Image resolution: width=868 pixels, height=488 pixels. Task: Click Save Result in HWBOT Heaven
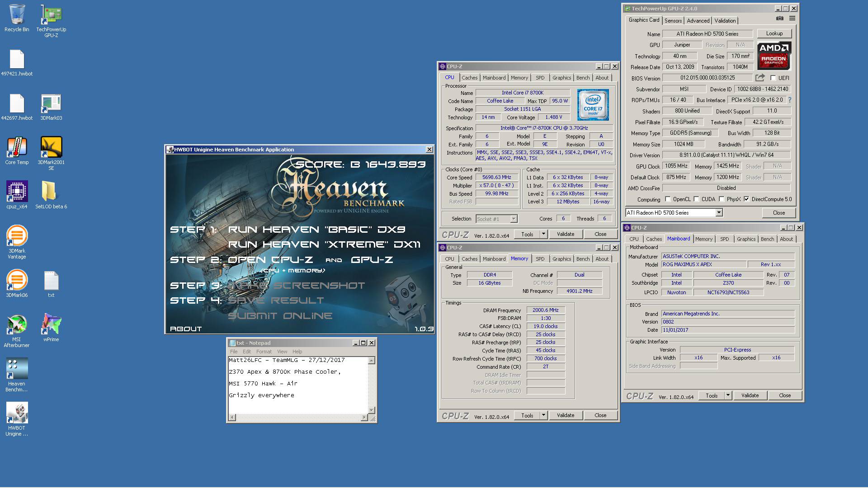(276, 300)
